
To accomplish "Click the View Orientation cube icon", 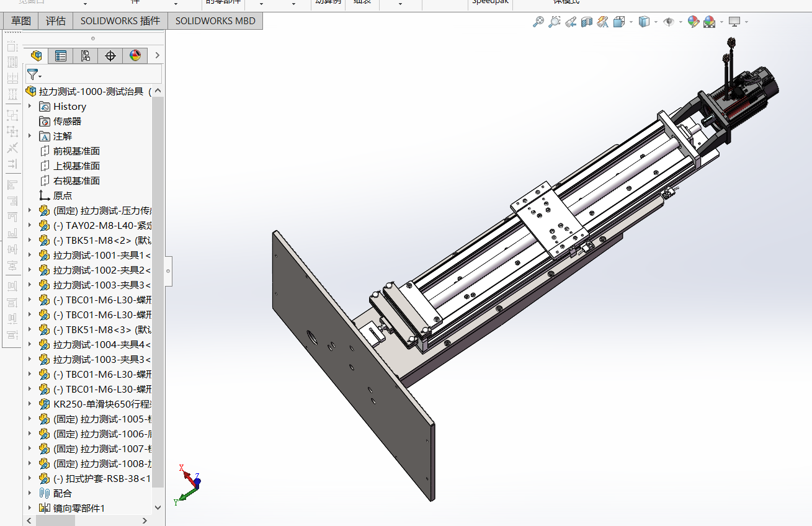I will coord(619,22).
